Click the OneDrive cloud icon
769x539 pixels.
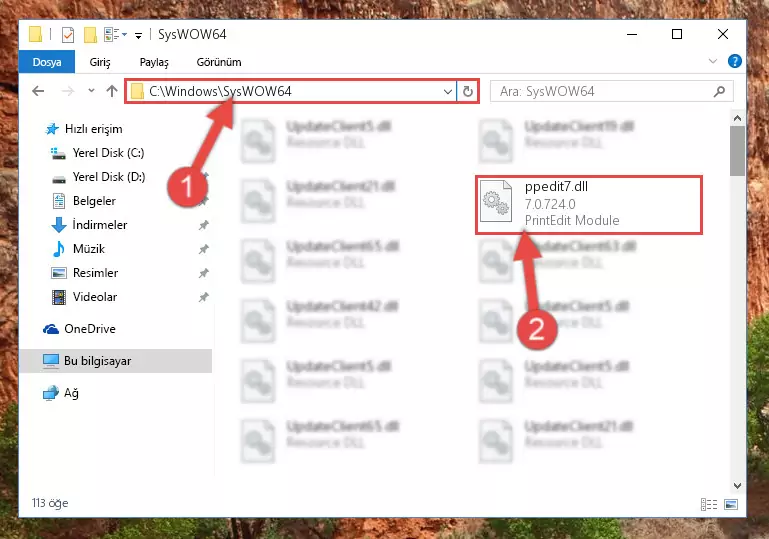51,329
